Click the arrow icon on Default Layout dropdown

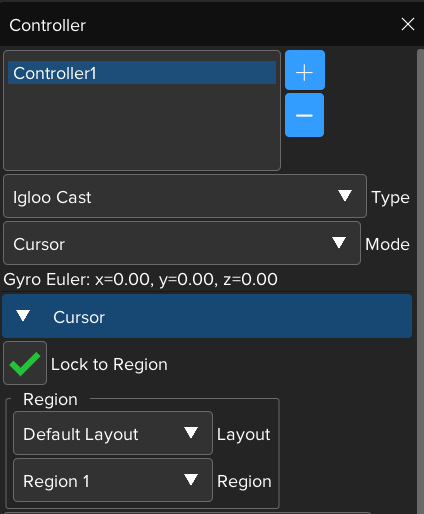(x=191, y=433)
